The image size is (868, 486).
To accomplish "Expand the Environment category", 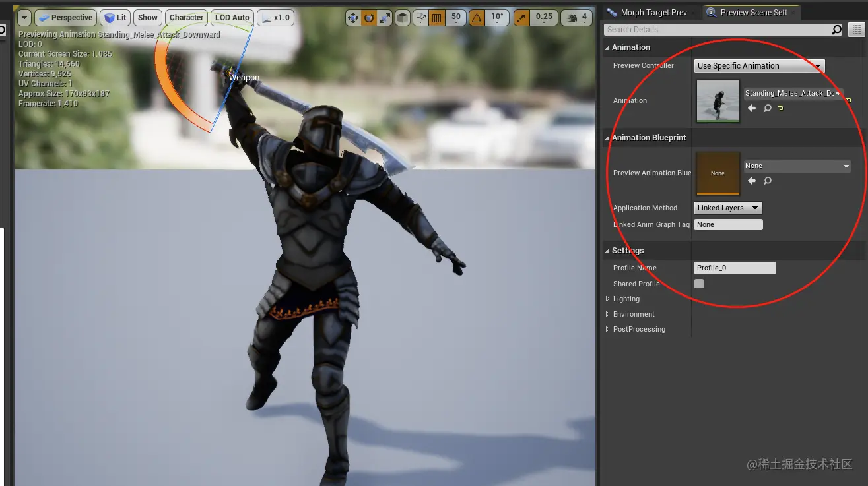I will (608, 314).
